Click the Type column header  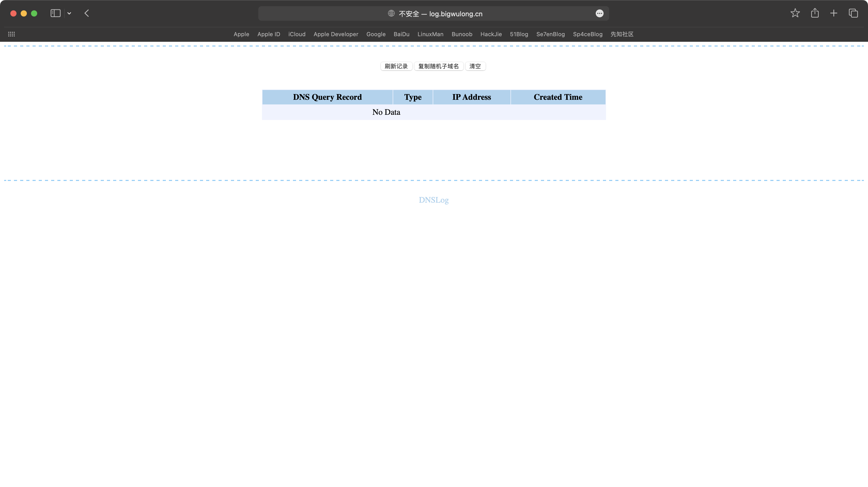coord(413,97)
